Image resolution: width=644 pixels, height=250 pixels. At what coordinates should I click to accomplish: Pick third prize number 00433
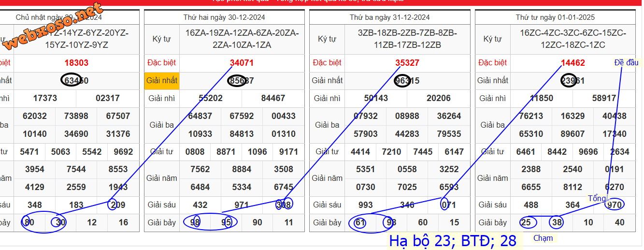pyautogui.click(x=284, y=116)
